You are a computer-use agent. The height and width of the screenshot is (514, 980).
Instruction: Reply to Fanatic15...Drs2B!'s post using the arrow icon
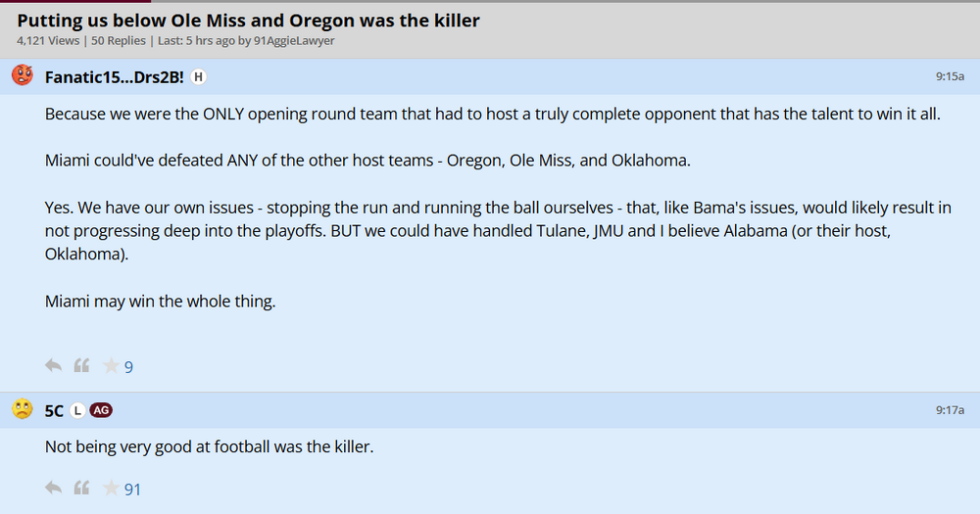click(x=54, y=366)
